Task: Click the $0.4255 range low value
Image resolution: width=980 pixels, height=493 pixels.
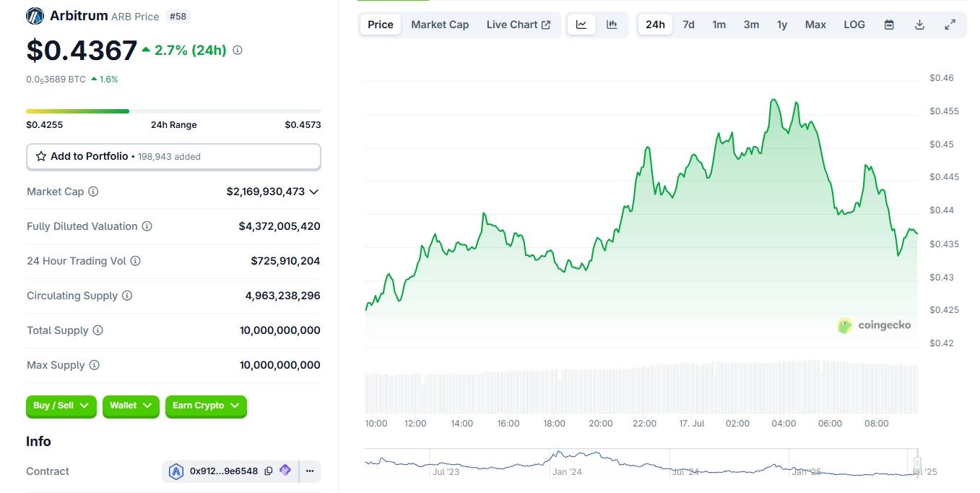Action: point(45,125)
